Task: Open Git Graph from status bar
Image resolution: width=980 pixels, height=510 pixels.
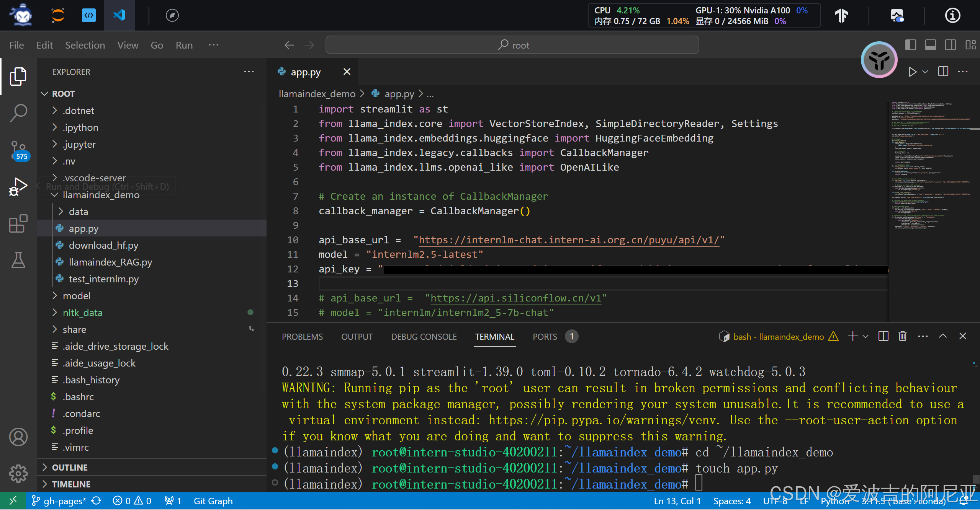Action: pyautogui.click(x=213, y=501)
